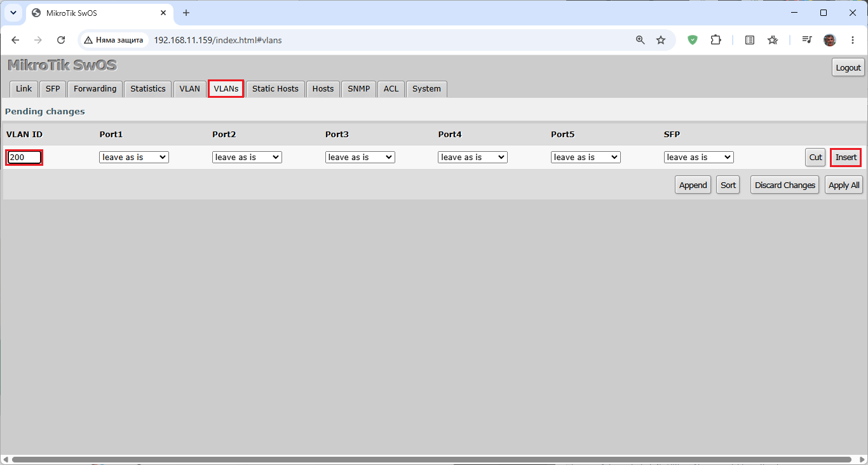Click the browser forward arrow
Viewport: 868px width, 465px height.
click(x=38, y=40)
